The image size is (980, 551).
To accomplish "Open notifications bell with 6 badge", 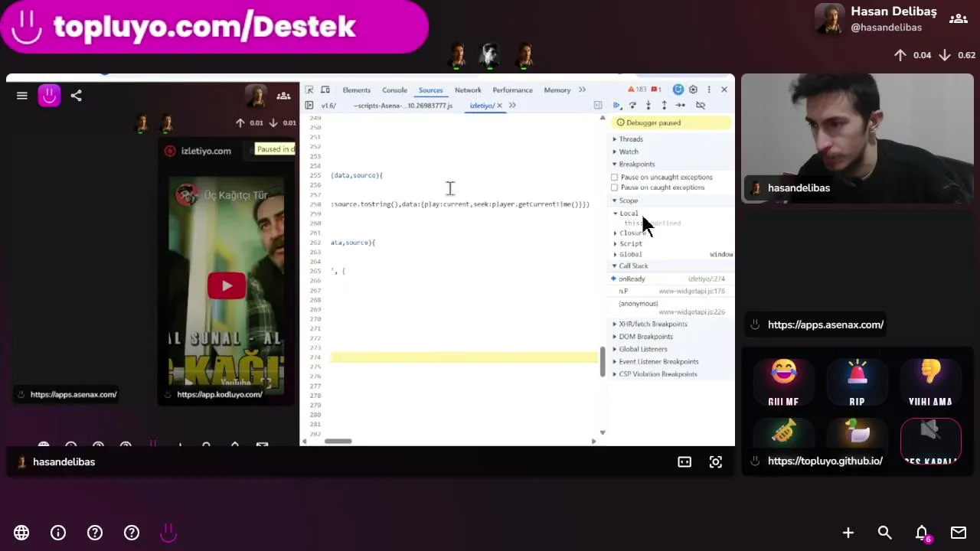I will [x=922, y=533].
